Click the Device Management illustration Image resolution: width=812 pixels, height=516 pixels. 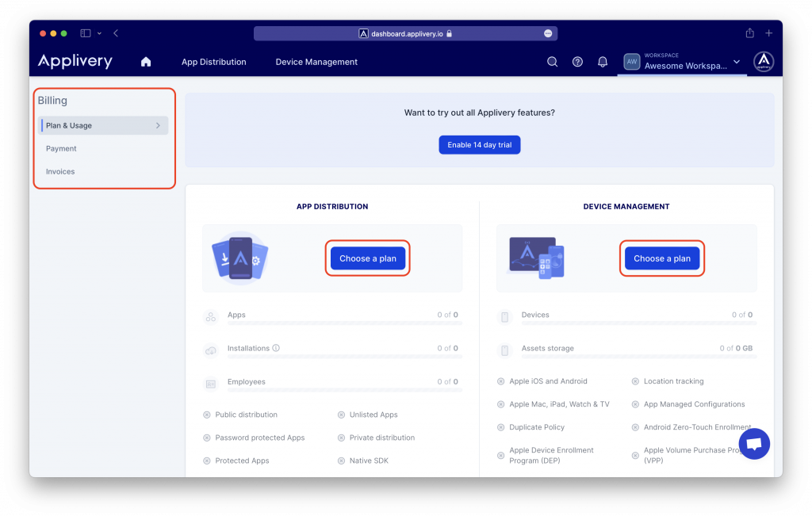click(x=537, y=258)
